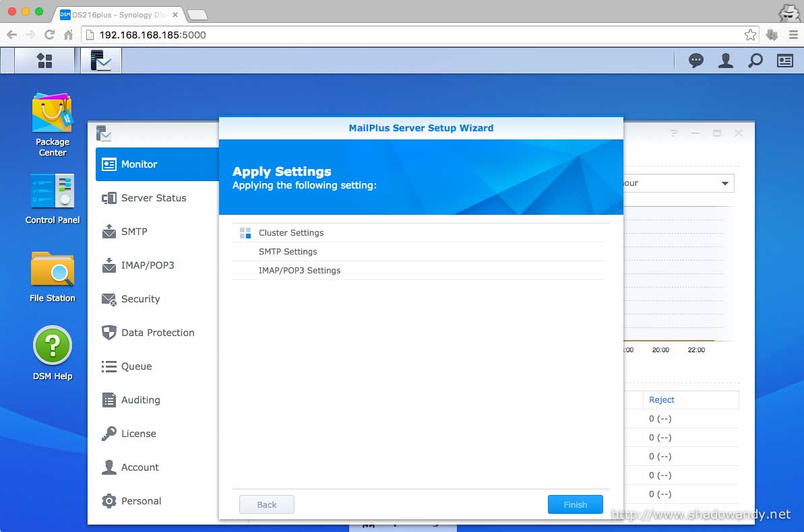
Task: Open the user Options person icon
Action: pyautogui.click(x=725, y=61)
